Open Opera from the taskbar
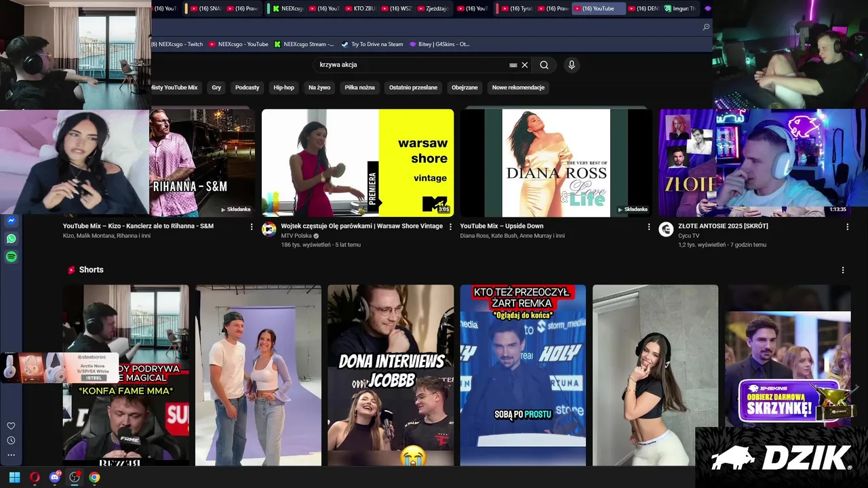This screenshot has height=488, width=868. click(x=35, y=477)
